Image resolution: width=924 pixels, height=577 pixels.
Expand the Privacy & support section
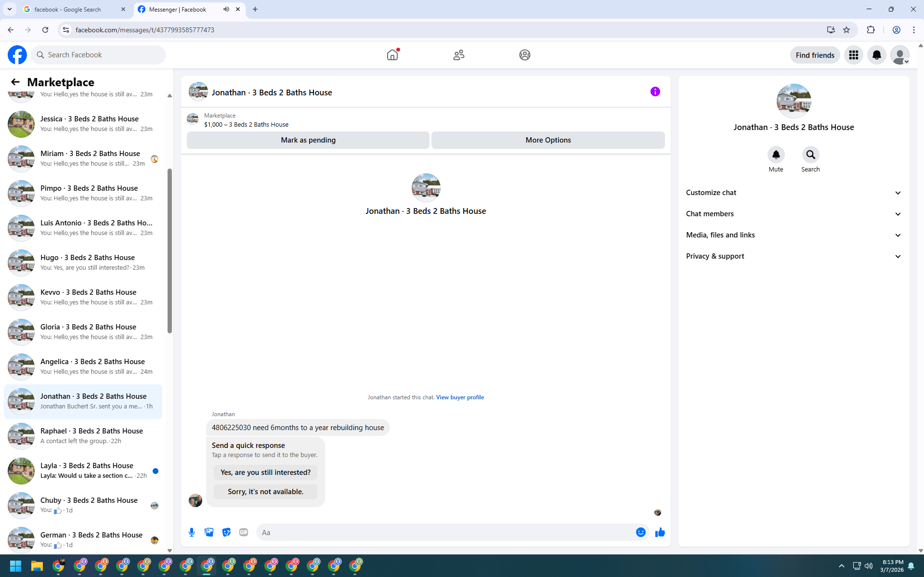(x=794, y=256)
